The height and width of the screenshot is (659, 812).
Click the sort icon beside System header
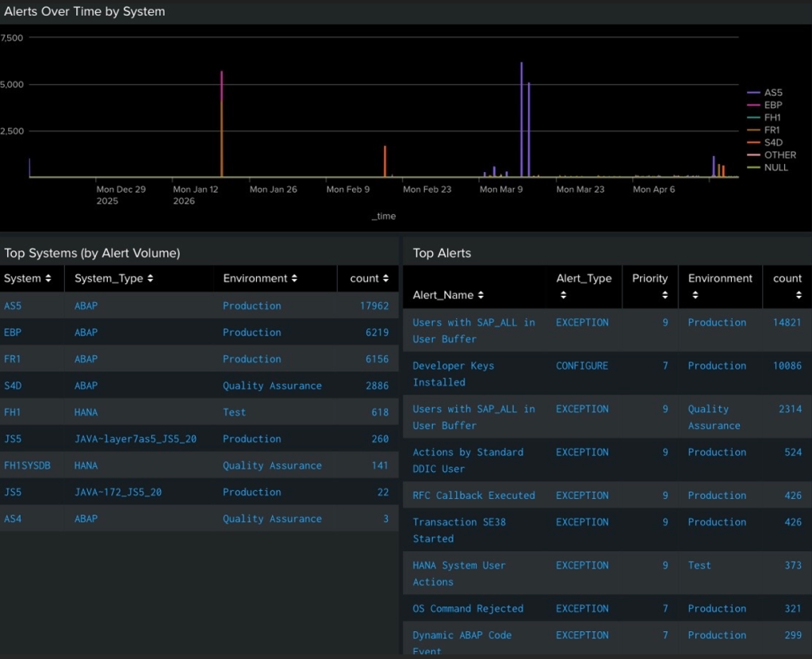48,278
